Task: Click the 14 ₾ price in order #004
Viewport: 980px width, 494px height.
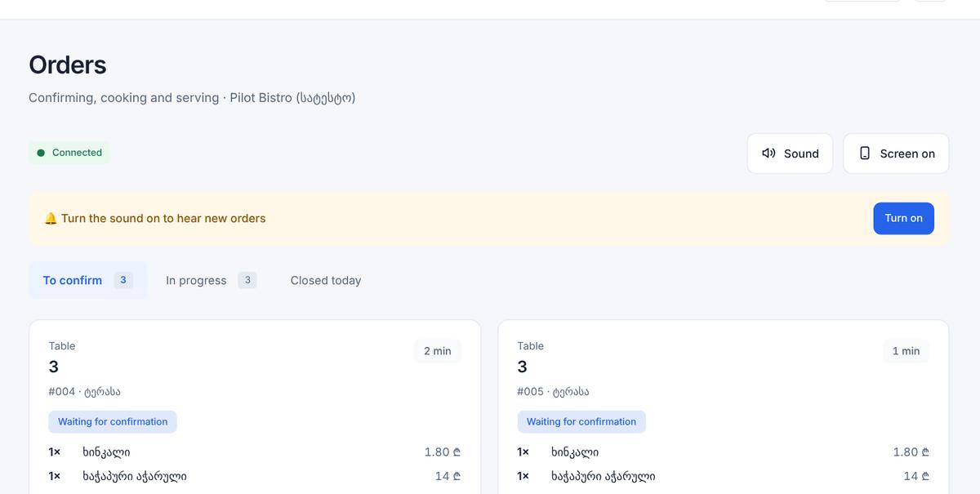Action: (448, 476)
